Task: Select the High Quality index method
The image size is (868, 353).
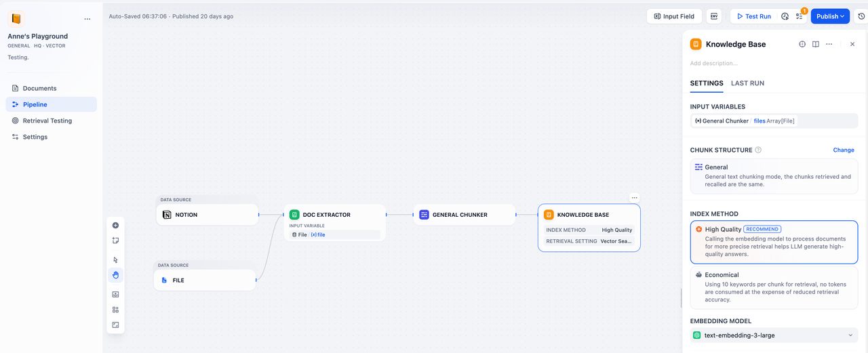Action: [774, 242]
